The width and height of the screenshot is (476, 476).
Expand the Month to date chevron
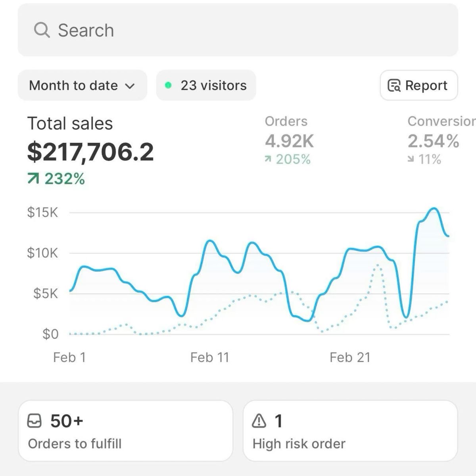[130, 86]
